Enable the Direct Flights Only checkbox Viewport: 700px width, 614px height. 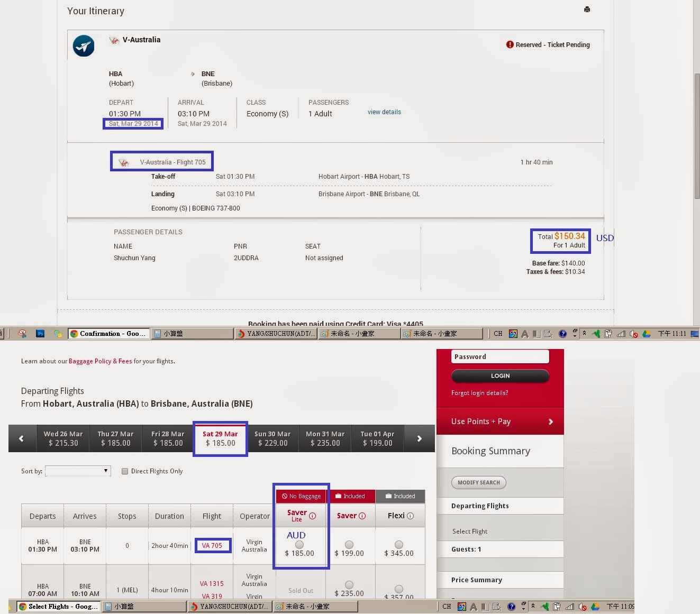(x=125, y=471)
